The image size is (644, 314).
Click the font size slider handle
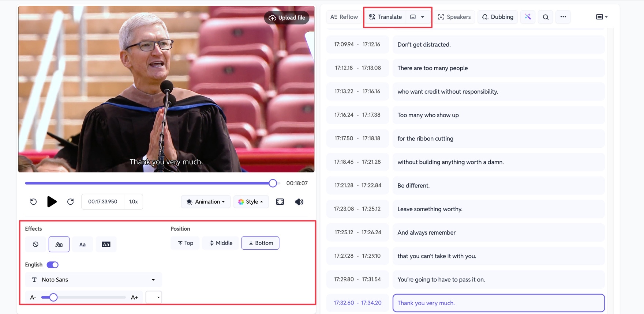[53, 297]
